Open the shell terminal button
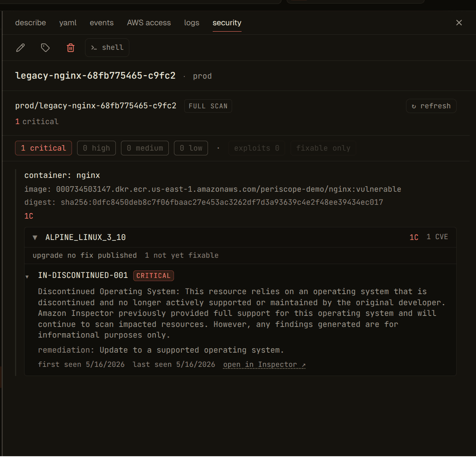 tap(107, 47)
